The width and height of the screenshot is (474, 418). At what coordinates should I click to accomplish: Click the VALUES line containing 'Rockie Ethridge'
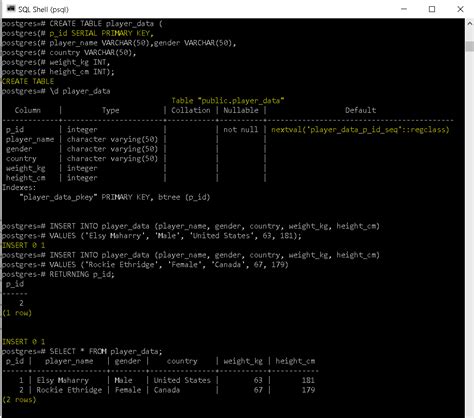(x=169, y=265)
